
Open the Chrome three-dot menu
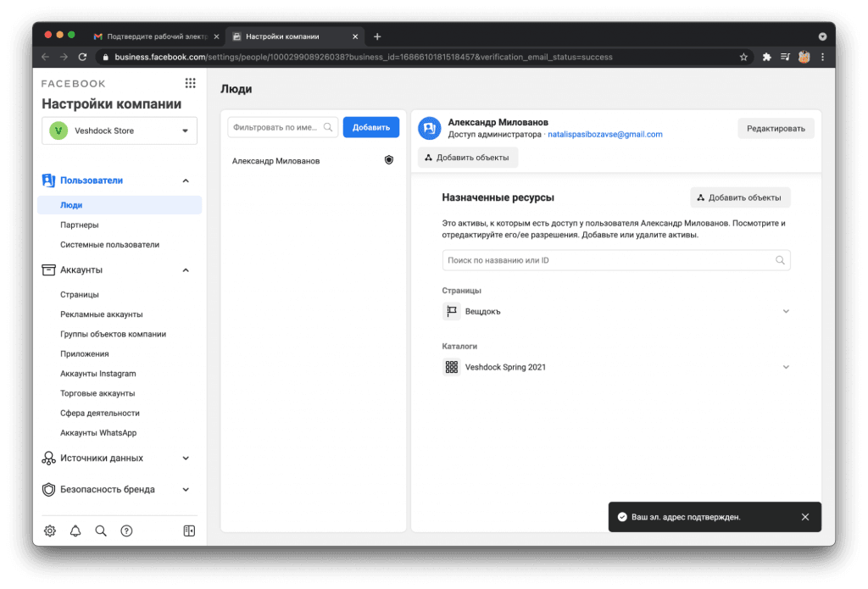[822, 57]
